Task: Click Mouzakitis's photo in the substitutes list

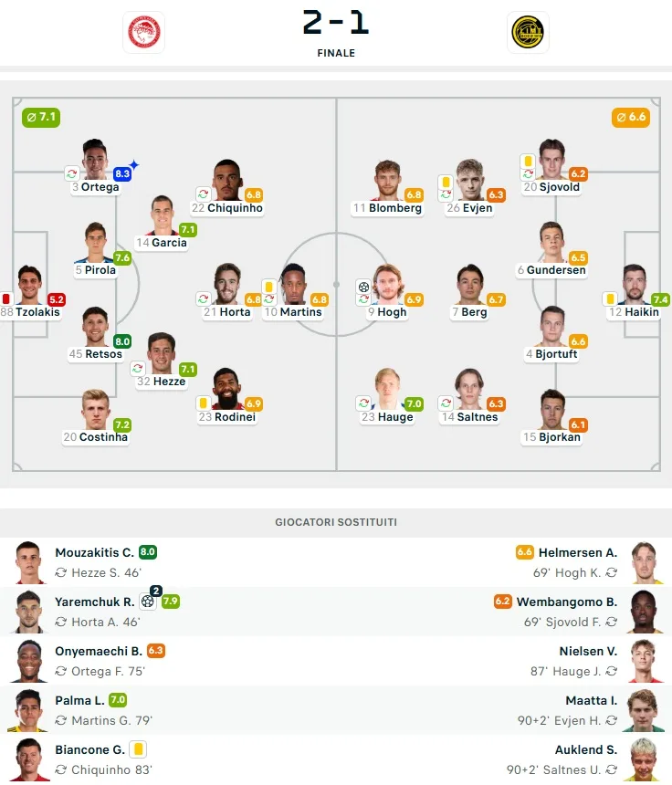Action: click(x=29, y=562)
